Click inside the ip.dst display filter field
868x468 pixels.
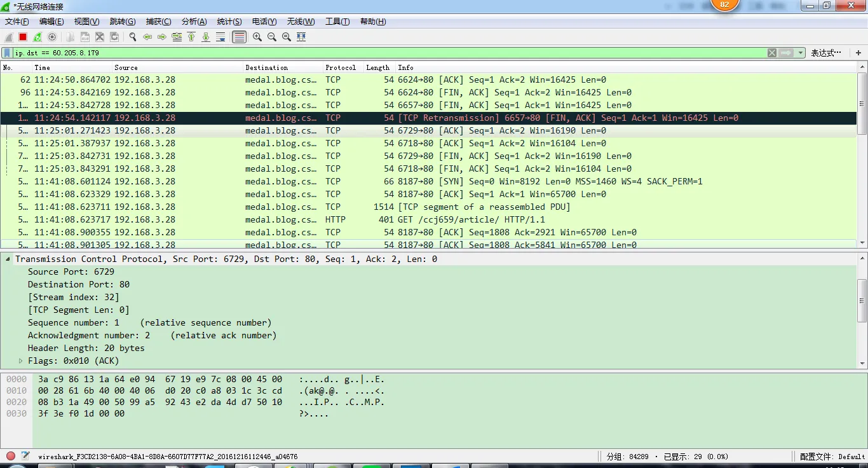pyautogui.click(x=389, y=53)
